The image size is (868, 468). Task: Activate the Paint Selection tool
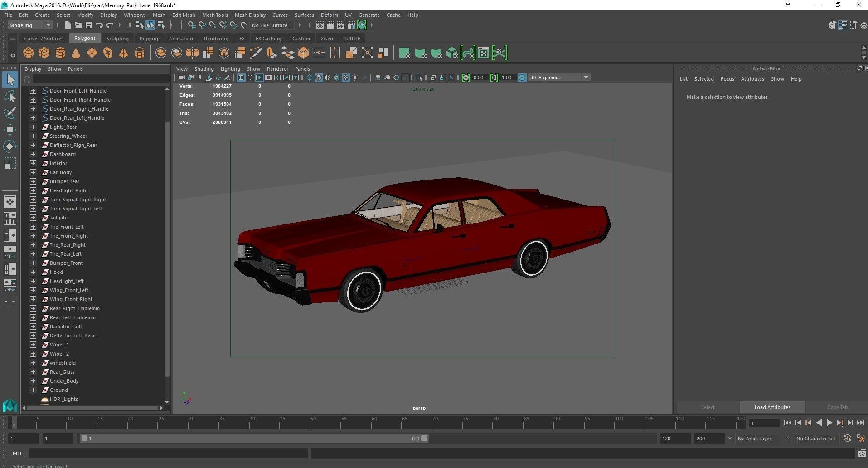[x=10, y=112]
